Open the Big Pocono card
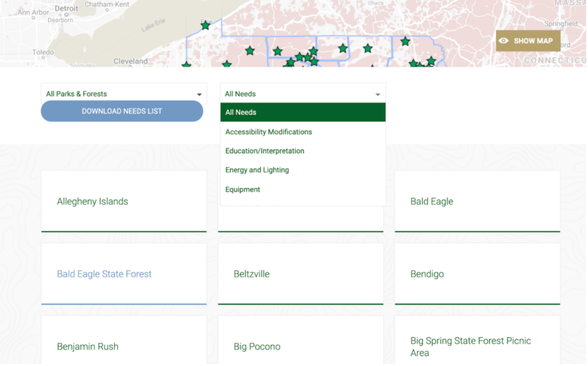The width and height of the screenshot is (588, 366). pos(300,346)
